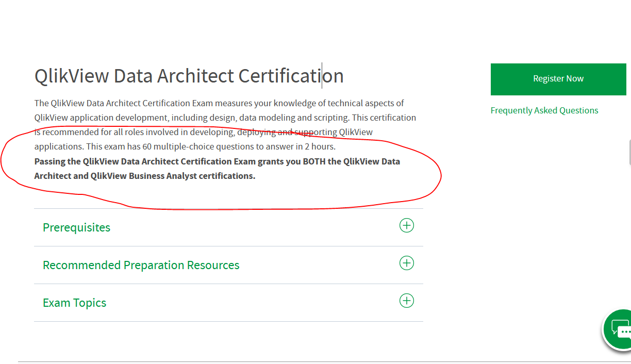Image resolution: width=631 pixels, height=364 pixels.
Task: Click the word Architect in the page heading
Action: point(195,76)
